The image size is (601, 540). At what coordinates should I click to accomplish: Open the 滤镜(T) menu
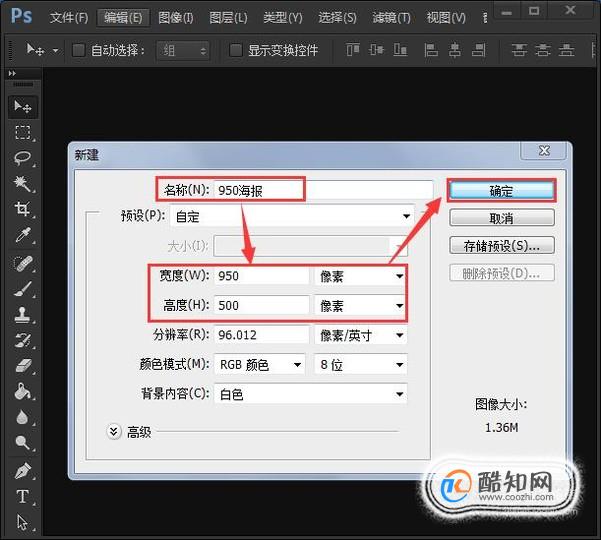(x=391, y=18)
